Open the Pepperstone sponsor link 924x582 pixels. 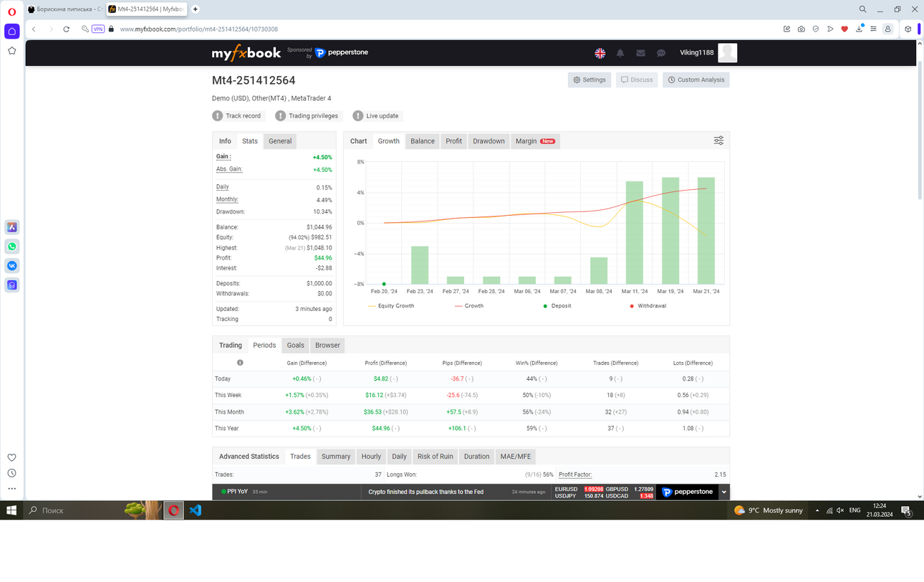coord(342,52)
